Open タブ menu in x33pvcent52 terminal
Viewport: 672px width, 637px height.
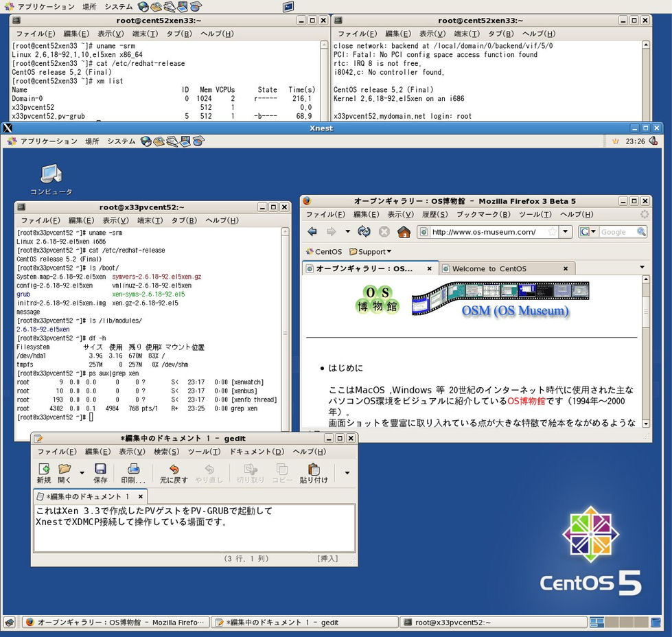tap(184, 220)
